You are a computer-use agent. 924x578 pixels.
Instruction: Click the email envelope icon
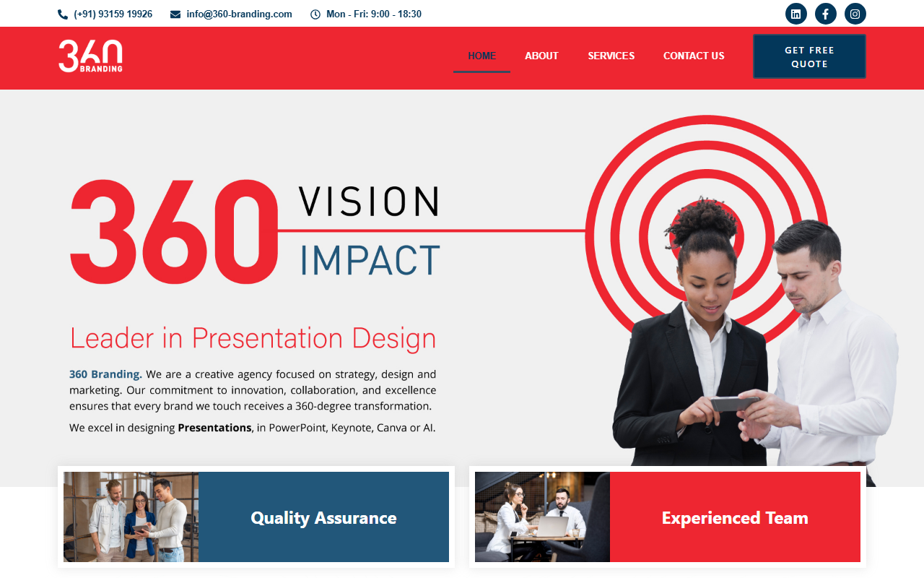tap(175, 14)
